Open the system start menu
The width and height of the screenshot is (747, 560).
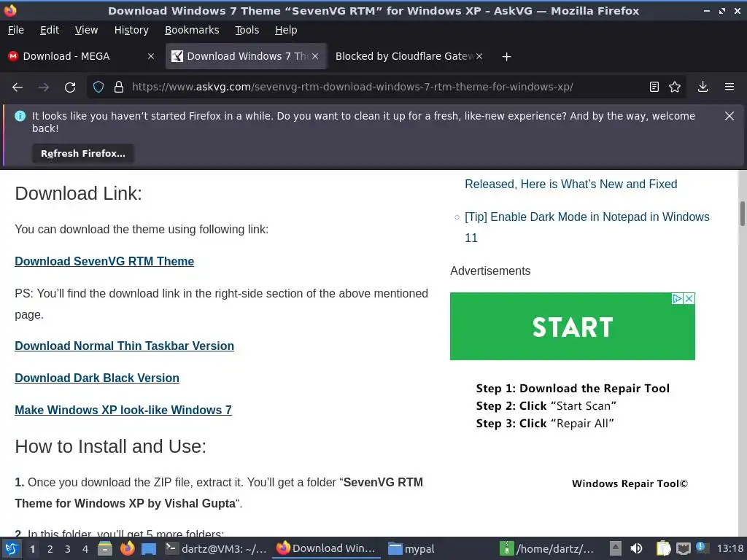[12, 548]
